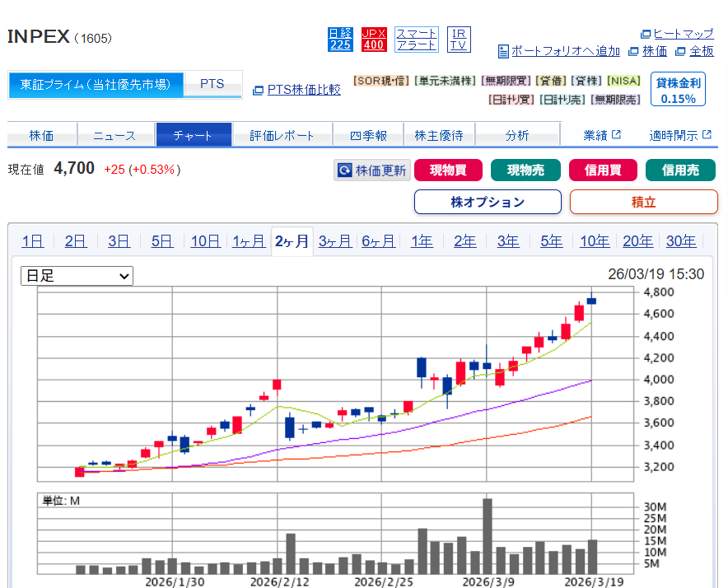
Task: Click the tallest volume bar near 2026/3/9
Action: [x=487, y=536]
